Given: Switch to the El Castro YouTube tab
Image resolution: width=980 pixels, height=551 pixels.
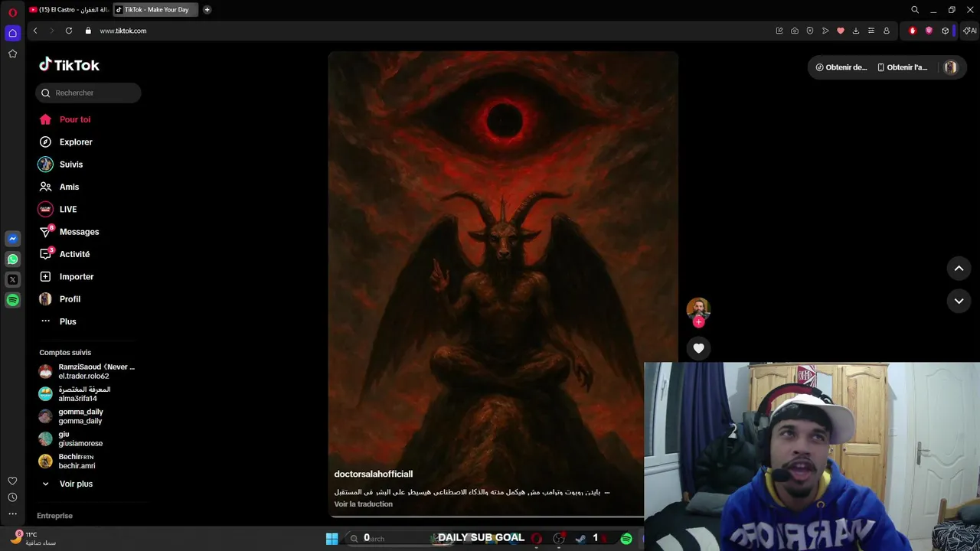Looking at the screenshot, I should (x=70, y=10).
